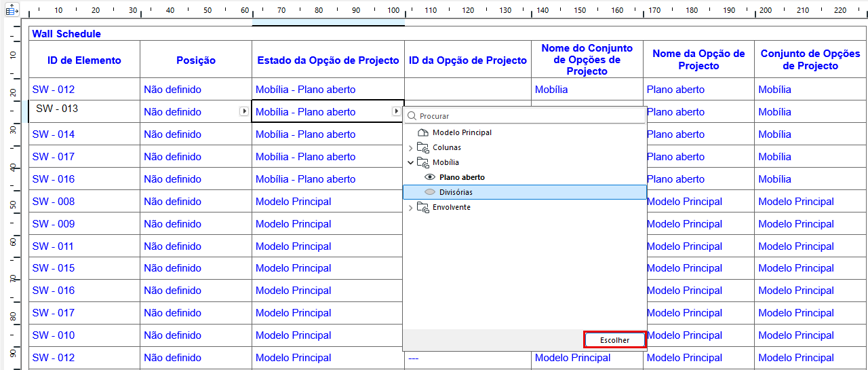The width and height of the screenshot is (868, 370).
Task: Open the schedule scheme settings icon
Action: tap(11, 11)
